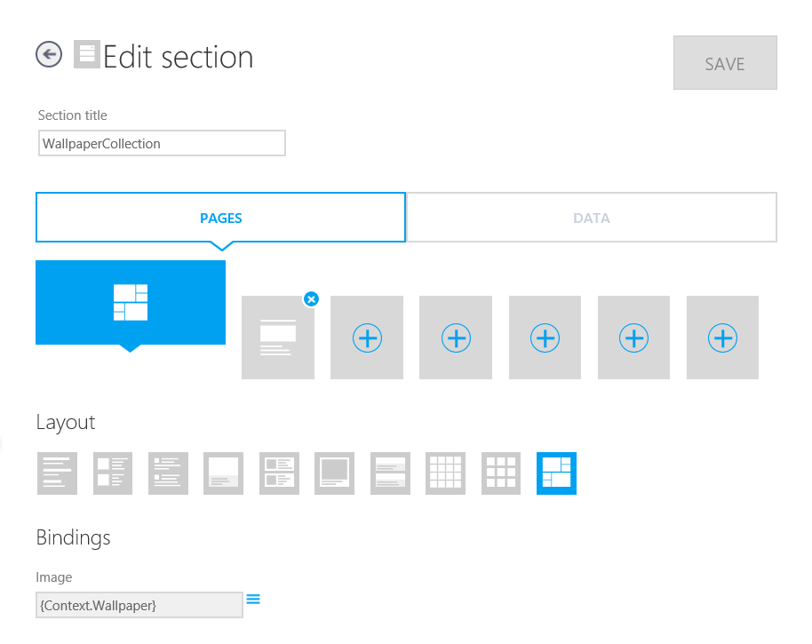812x644 pixels.
Task: Choose the framed single photo layout
Action: point(334,473)
